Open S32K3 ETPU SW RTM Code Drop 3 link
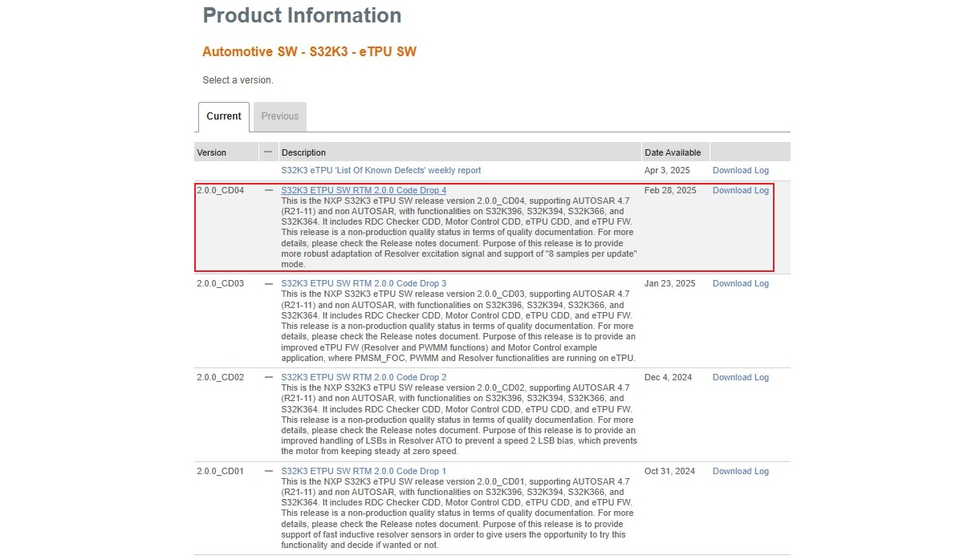980x560 pixels. click(x=364, y=284)
